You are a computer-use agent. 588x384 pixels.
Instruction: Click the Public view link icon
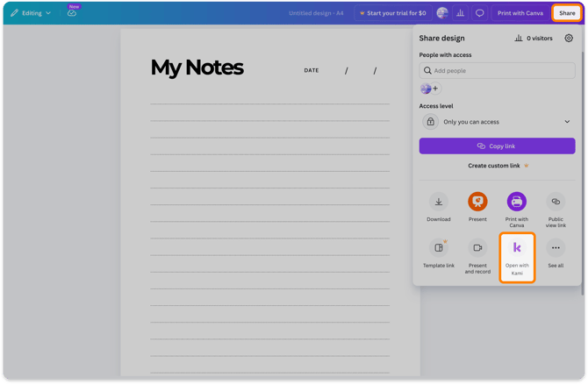pos(556,202)
